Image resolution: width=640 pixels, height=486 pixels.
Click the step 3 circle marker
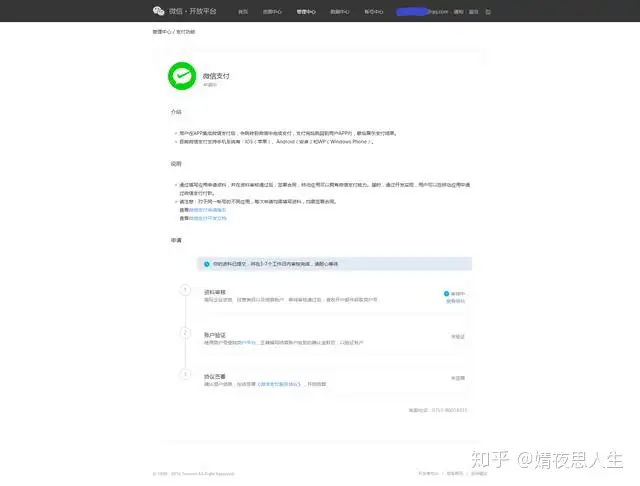coord(185,374)
